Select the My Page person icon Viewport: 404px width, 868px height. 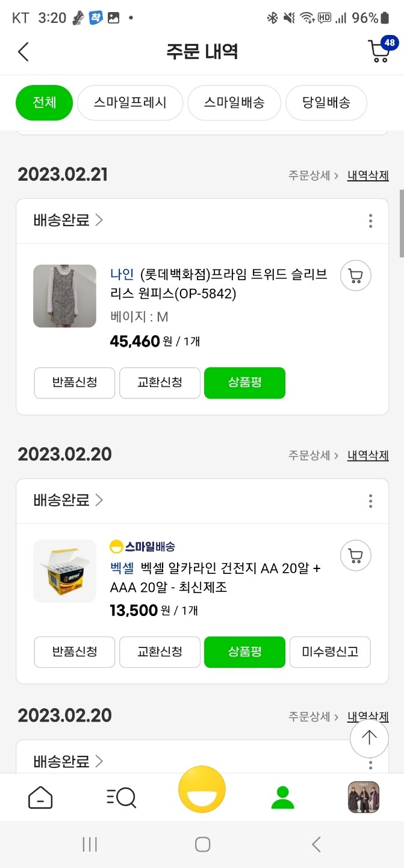(x=282, y=797)
